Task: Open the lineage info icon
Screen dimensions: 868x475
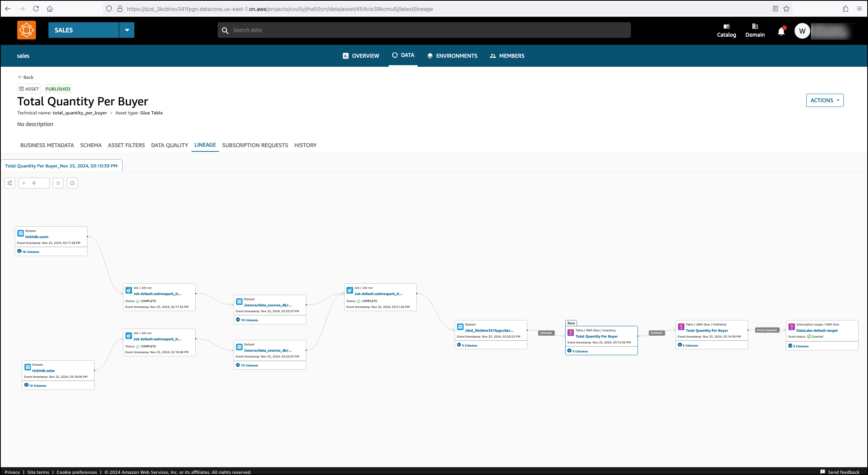Action: coord(72,183)
